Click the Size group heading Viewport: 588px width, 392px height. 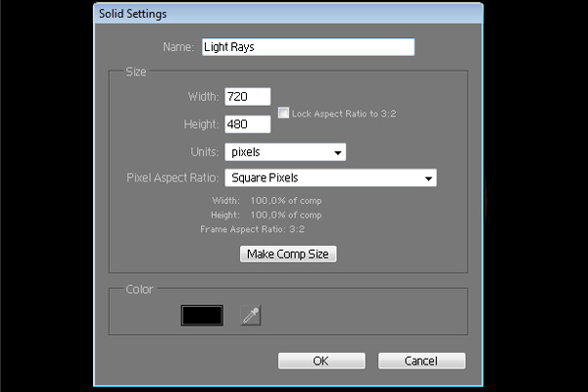(x=136, y=72)
